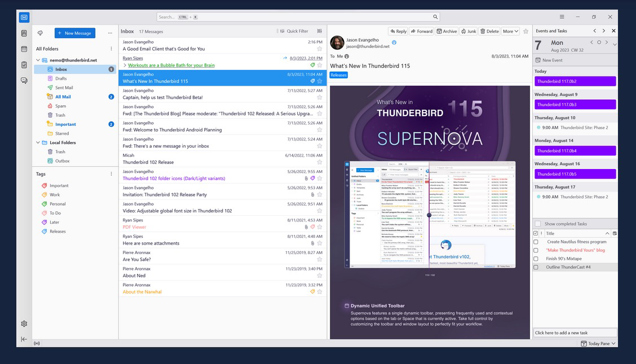Select the Drafts folder

coord(61,78)
